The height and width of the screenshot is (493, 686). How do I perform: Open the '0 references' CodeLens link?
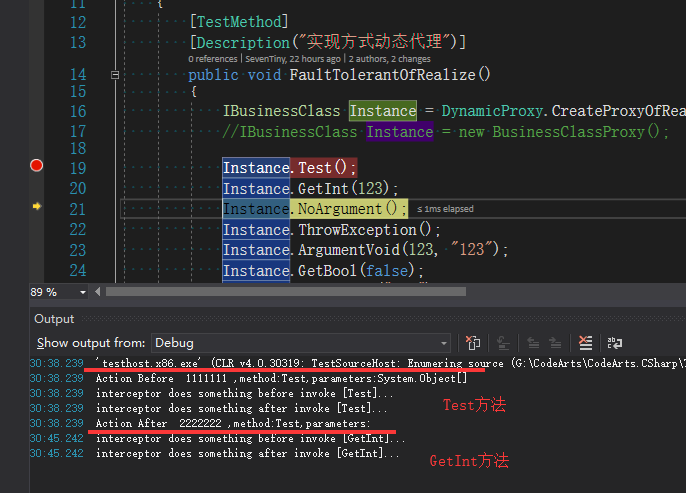[x=213, y=59]
